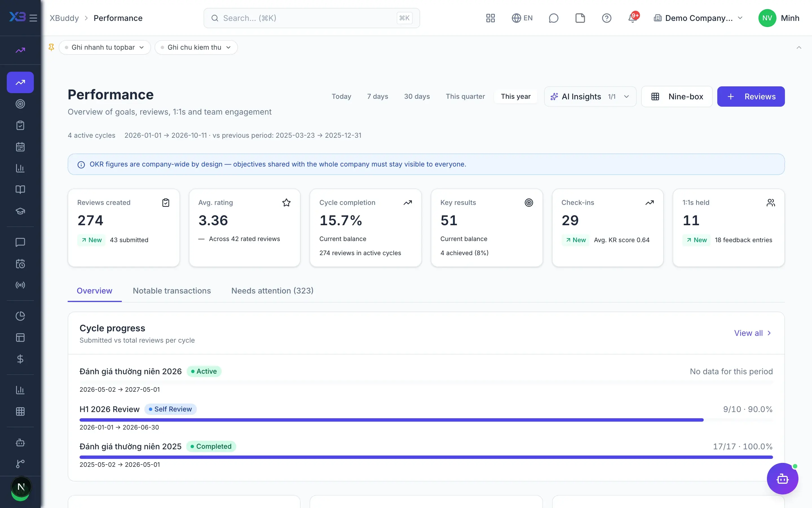Image resolution: width=812 pixels, height=508 pixels.
Task: Click the info icon in OKR banner
Action: 81,165
